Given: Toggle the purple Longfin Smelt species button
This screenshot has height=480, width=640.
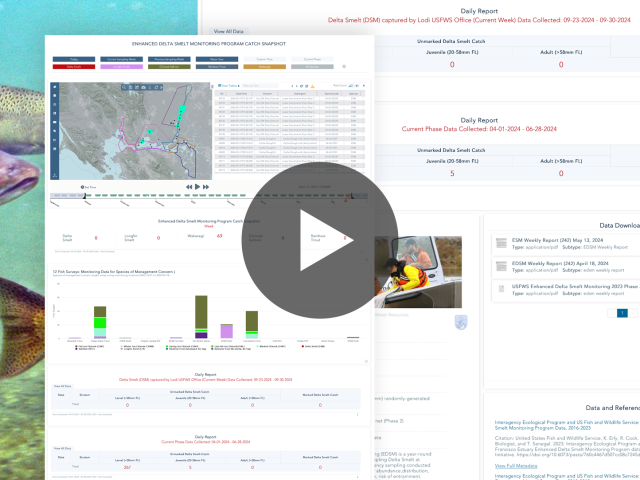Looking at the screenshot, I should [122, 67].
